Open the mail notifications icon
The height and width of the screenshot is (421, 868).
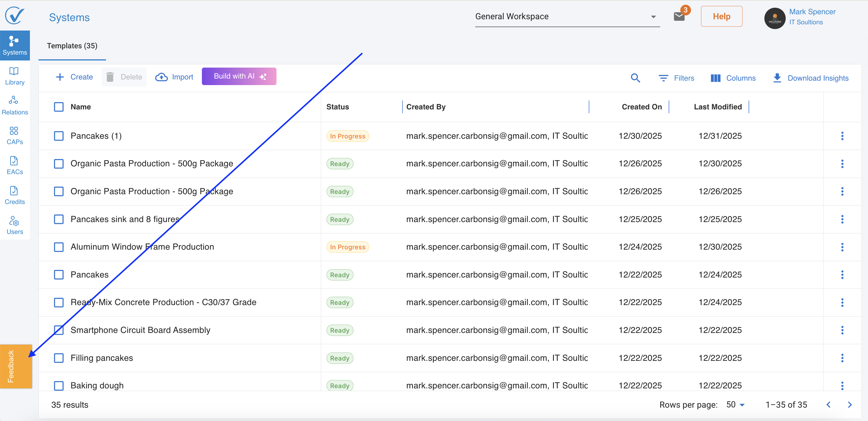(x=679, y=16)
